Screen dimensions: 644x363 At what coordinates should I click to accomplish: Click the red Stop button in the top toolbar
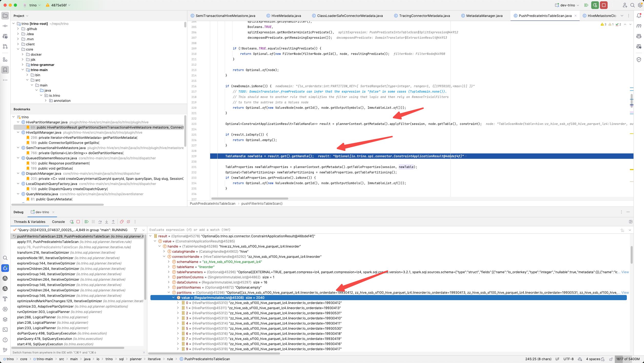[604, 5]
